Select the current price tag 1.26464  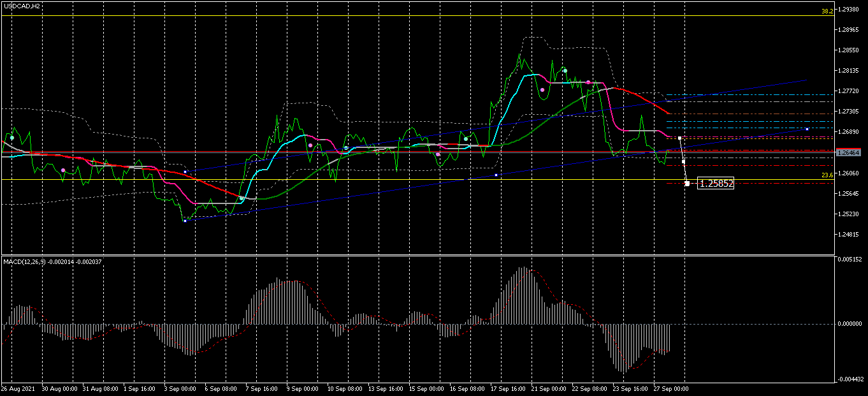pos(850,152)
